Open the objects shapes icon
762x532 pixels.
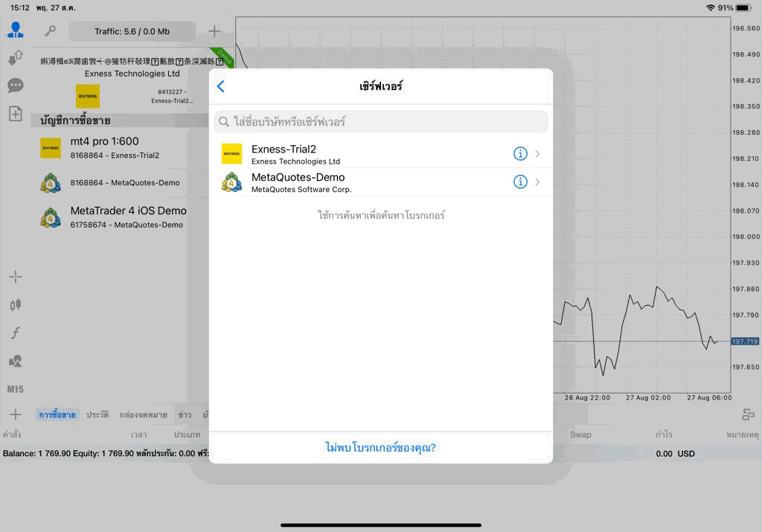point(16,361)
